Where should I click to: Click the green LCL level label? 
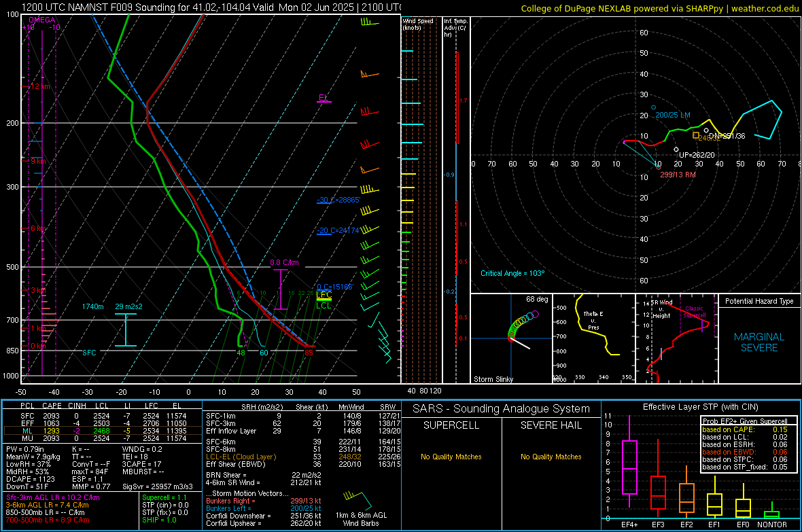(x=324, y=305)
